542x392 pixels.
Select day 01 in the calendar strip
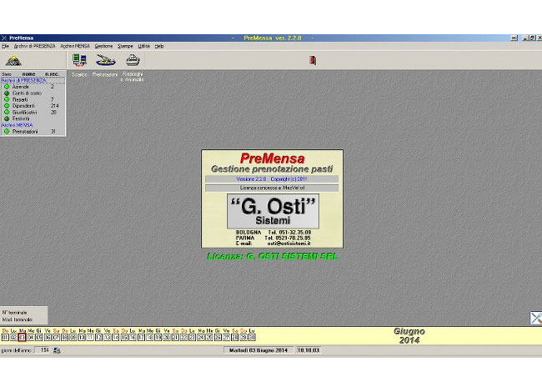click(x=5, y=338)
